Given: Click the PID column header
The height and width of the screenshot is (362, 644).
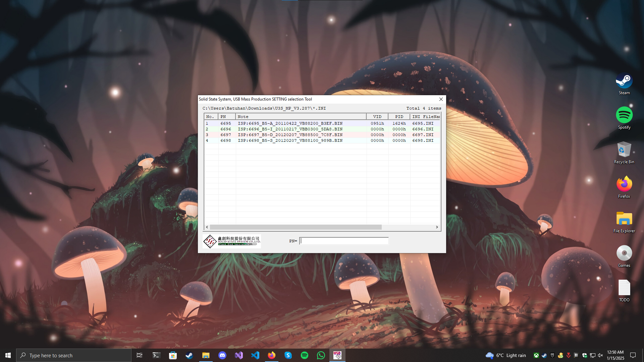Looking at the screenshot, I should (399, 117).
